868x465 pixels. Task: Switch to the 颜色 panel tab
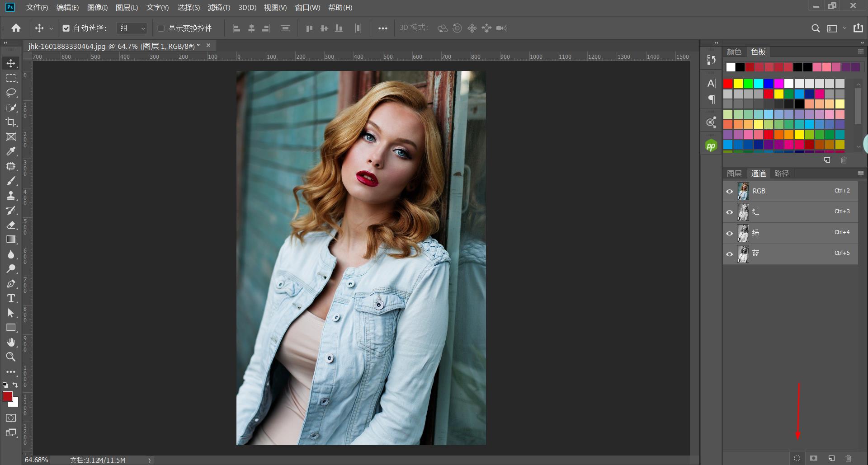point(734,52)
